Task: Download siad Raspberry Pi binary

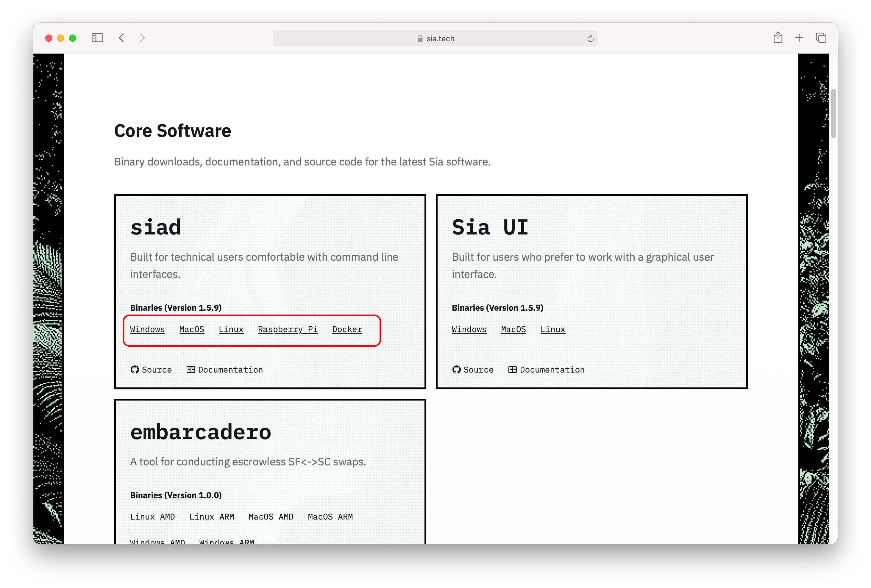Action: 288,329
